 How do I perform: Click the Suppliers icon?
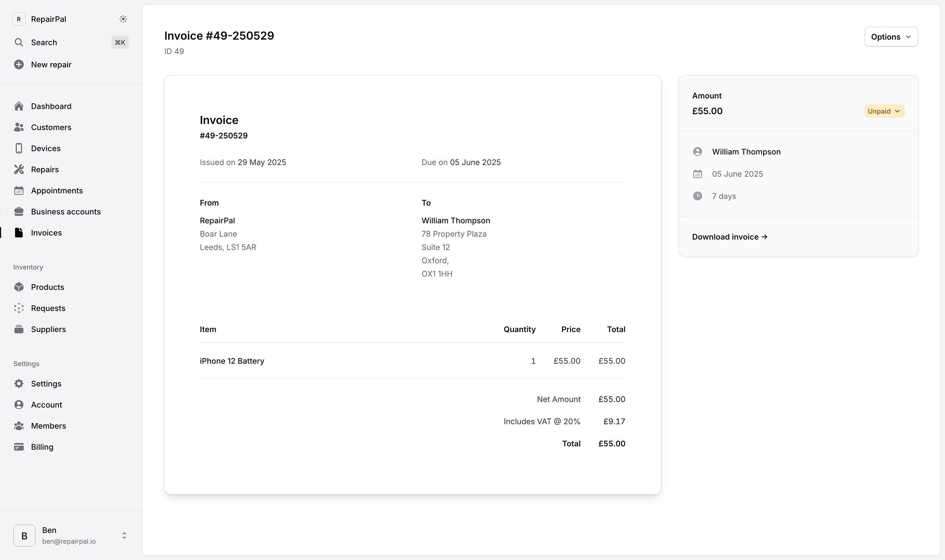point(19,329)
